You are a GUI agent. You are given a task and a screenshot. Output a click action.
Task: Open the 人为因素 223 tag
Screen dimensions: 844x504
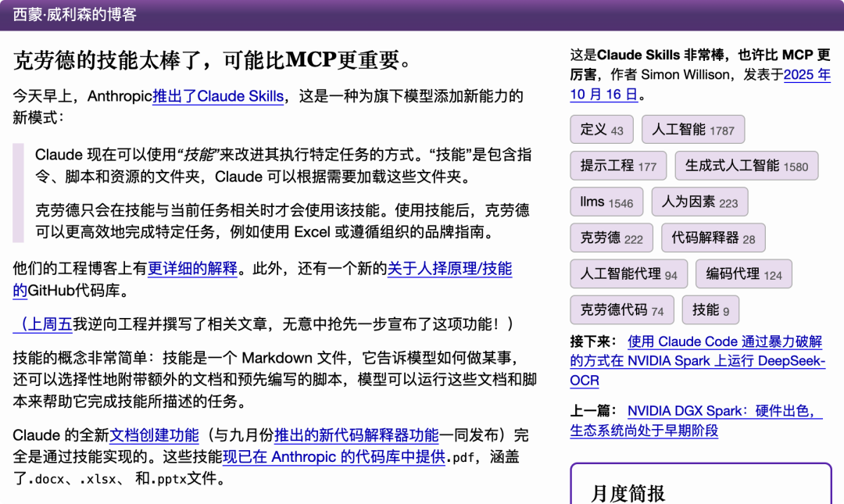pyautogui.click(x=699, y=202)
